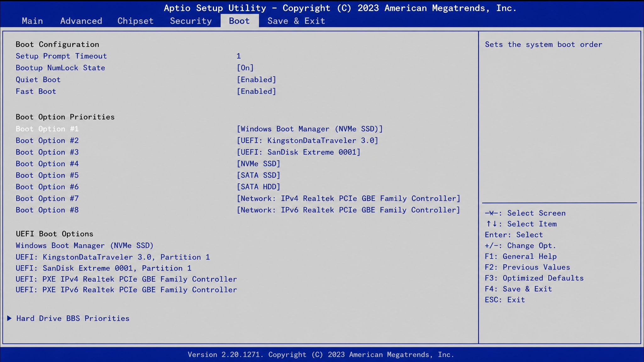
Task: Select the Boot Option #4 label
Action: coord(47,164)
